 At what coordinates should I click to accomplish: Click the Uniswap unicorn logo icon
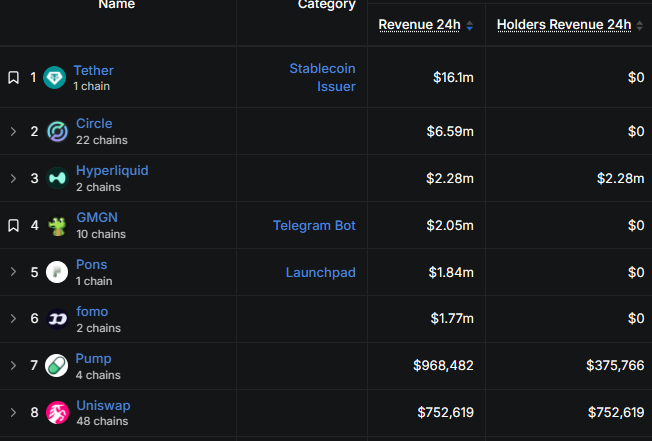click(x=57, y=412)
